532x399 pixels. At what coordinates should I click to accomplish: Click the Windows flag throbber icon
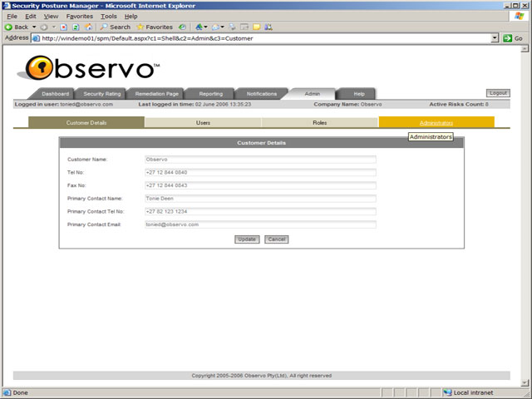[519, 16]
